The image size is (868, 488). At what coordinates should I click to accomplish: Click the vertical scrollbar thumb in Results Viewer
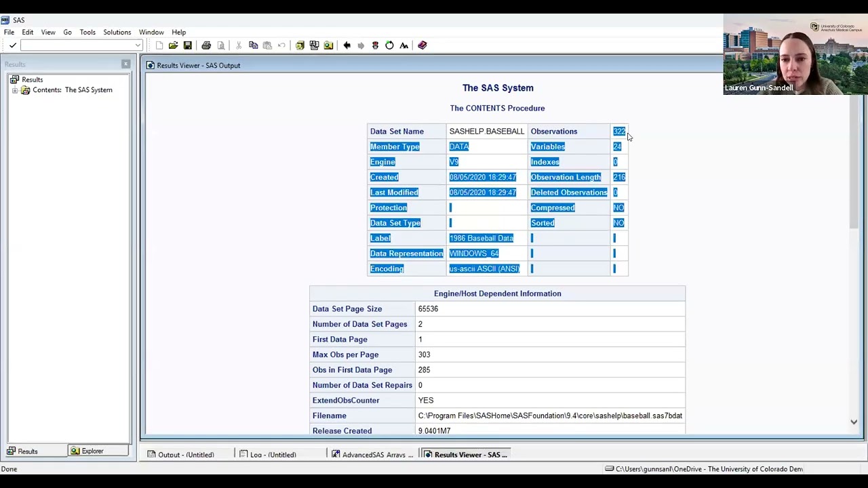point(854,163)
